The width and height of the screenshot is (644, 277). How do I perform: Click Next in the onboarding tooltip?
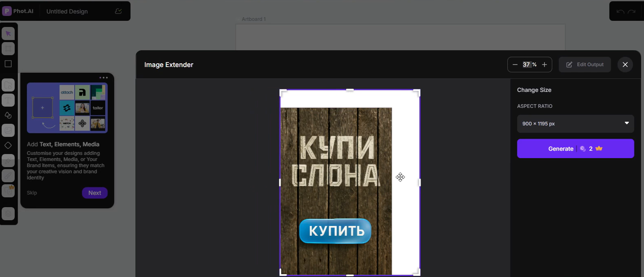(x=95, y=193)
